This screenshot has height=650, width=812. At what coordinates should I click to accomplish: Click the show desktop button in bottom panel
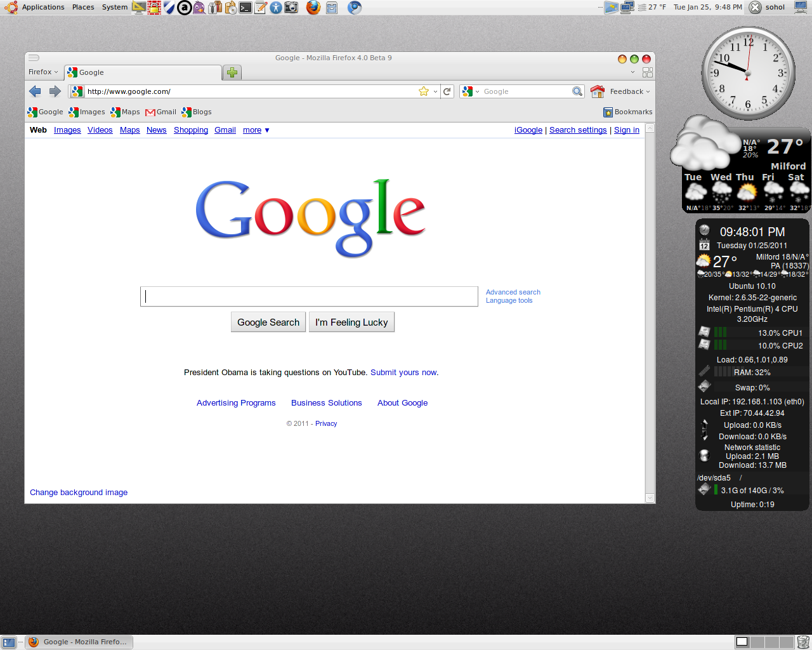[9, 642]
